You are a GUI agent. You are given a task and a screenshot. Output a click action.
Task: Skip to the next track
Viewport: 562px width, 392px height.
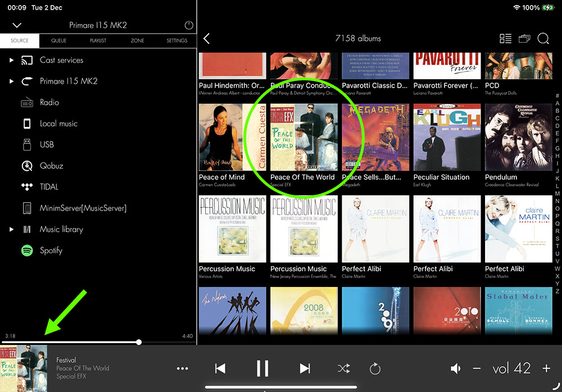tap(305, 368)
